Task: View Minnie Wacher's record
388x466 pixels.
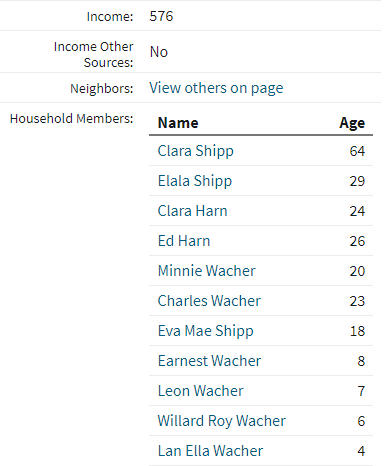Action: click(207, 271)
